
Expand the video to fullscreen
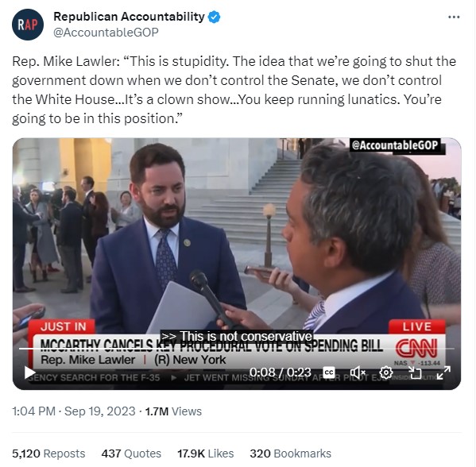443,372
